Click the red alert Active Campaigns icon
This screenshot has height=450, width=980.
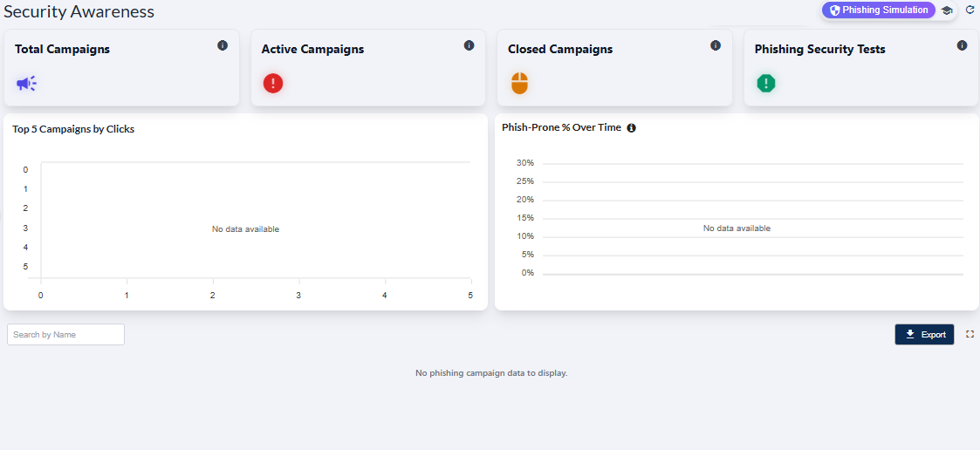[x=273, y=84]
